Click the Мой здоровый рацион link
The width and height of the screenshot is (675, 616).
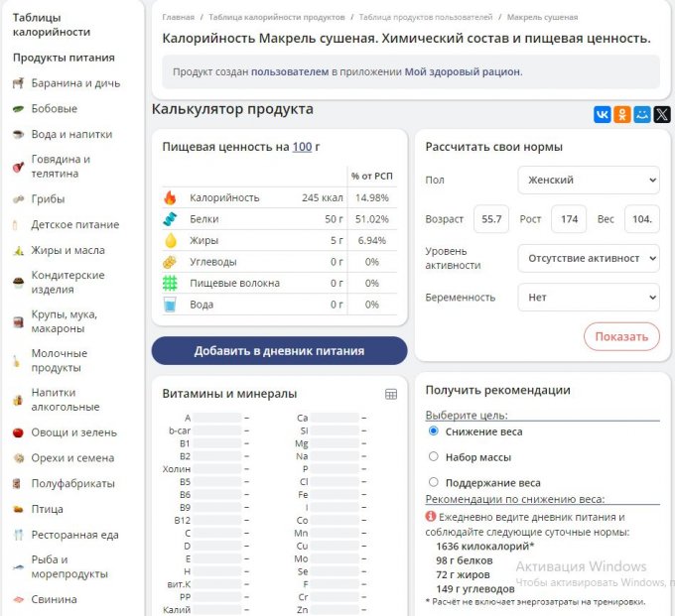pos(462,72)
